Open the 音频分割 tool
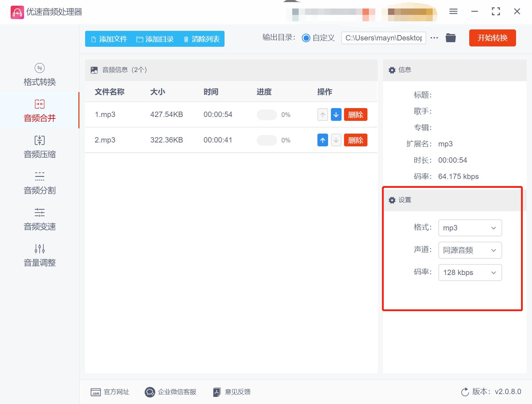 [39, 183]
